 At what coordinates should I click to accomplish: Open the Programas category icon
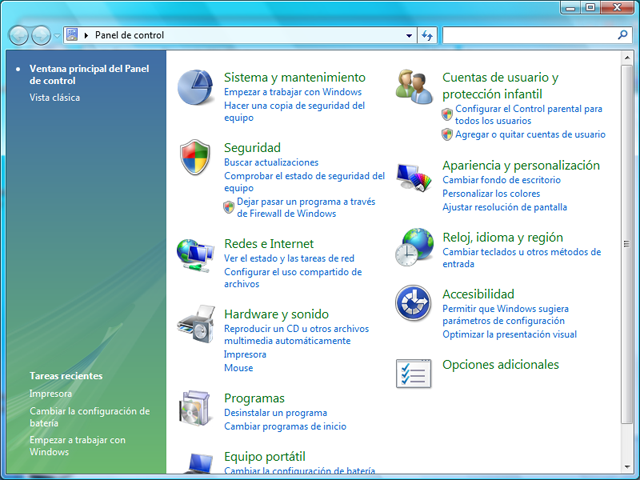195,407
